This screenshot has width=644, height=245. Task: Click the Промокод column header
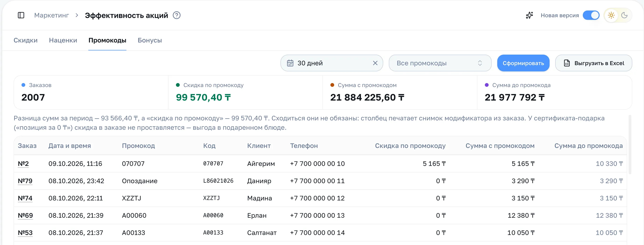tap(138, 146)
